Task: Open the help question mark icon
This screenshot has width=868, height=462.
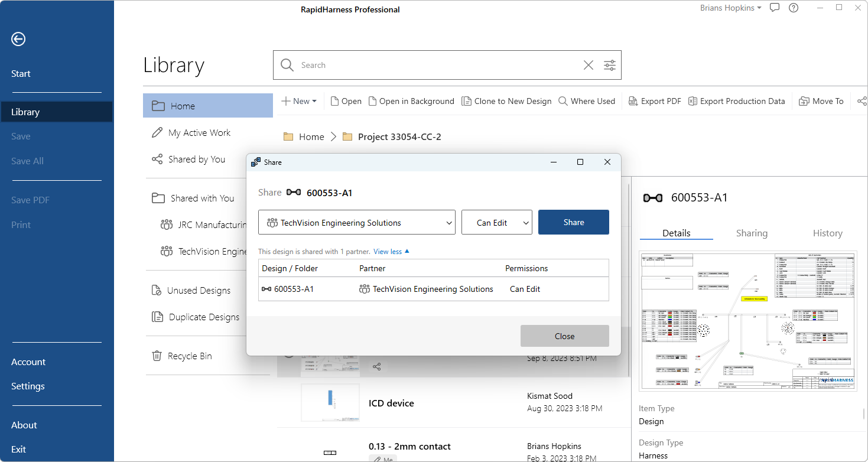Action: click(794, 8)
